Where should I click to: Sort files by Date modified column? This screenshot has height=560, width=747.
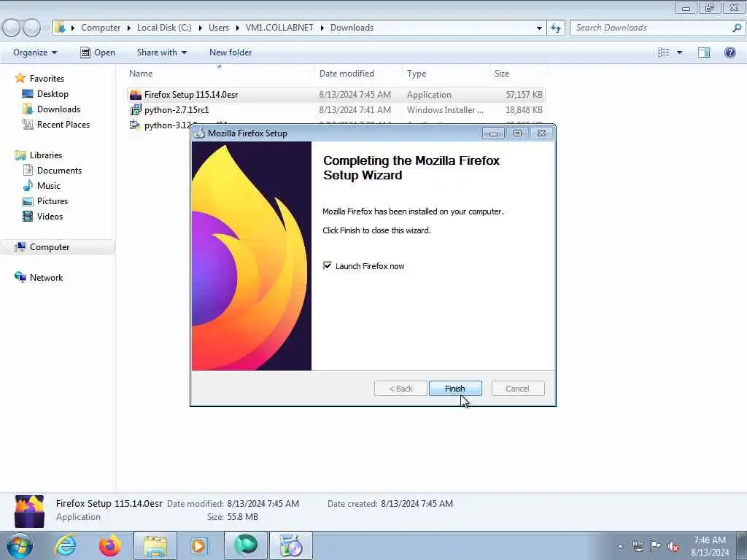coord(347,74)
